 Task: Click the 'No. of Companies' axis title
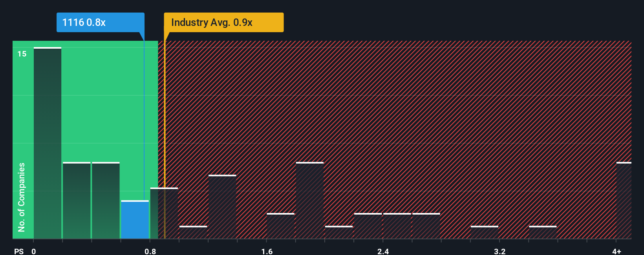click(22, 197)
